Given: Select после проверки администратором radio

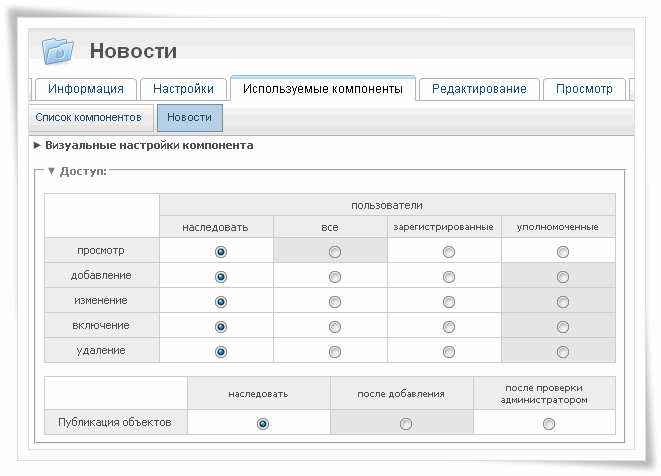Looking at the screenshot, I should point(549,424).
